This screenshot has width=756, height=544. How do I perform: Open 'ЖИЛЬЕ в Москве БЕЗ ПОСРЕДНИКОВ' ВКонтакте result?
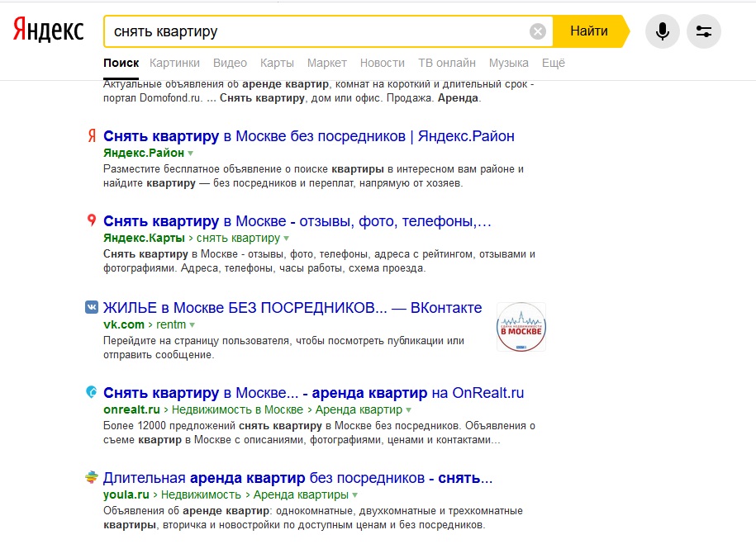pos(292,308)
